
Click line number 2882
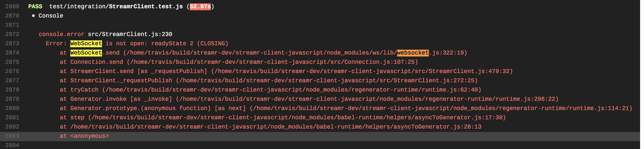click(x=12, y=127)
